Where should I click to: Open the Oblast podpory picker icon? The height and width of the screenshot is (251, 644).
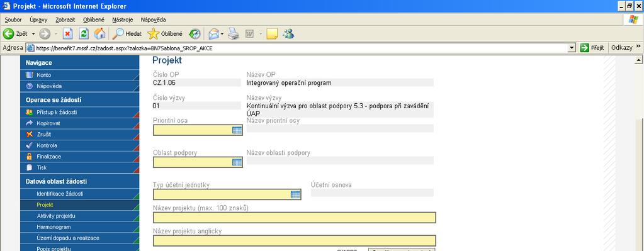point(237,162)
